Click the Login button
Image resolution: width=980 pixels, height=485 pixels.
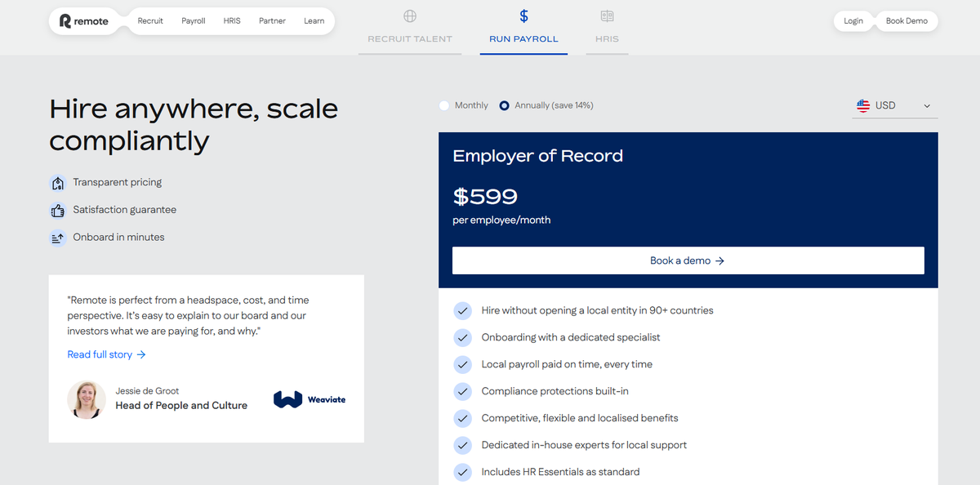[x=853, y=21]
